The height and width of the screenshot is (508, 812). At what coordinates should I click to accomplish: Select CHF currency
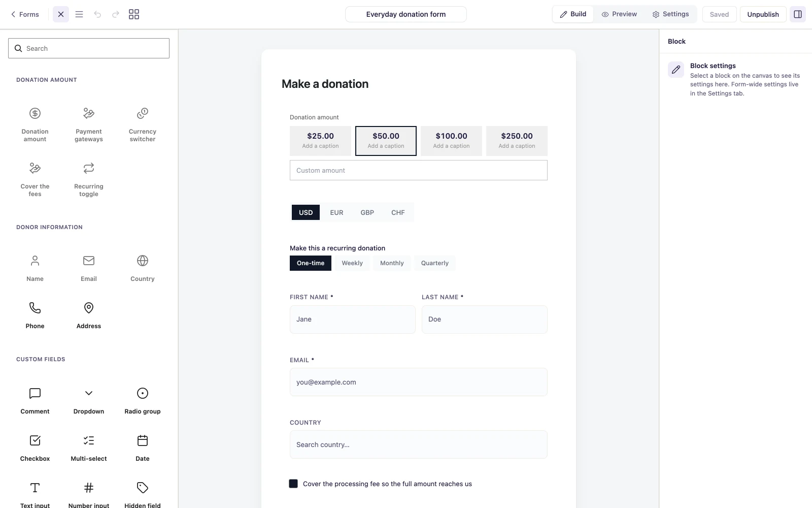tap(398, 212)
